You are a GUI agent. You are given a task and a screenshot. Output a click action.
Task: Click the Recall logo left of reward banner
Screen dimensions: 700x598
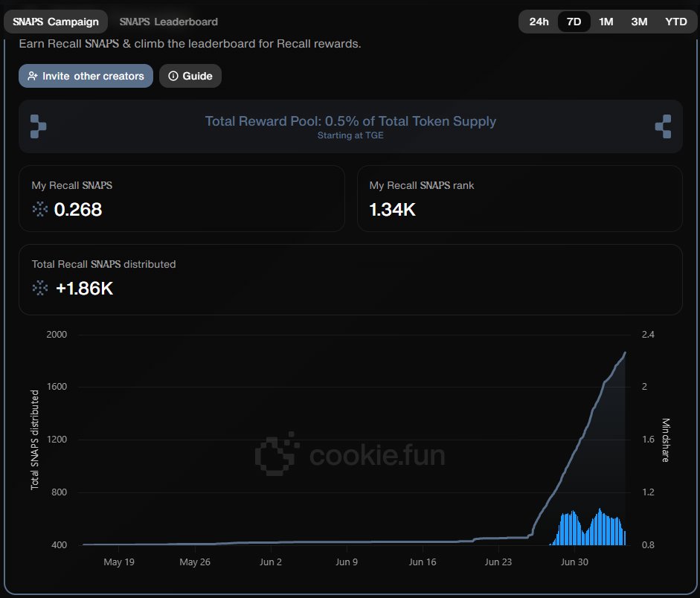point(38,126)
